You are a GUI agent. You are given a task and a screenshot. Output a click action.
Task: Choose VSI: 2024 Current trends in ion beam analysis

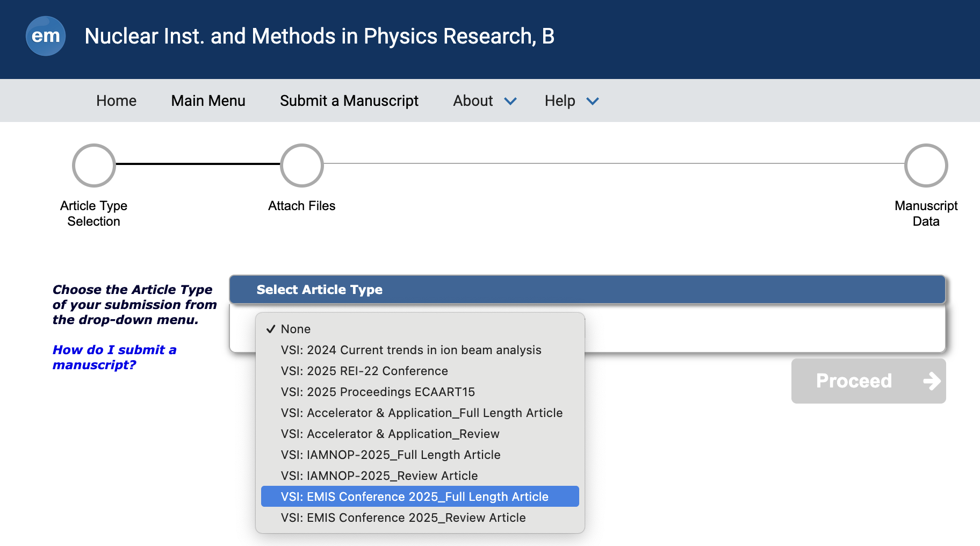[410, 350]
